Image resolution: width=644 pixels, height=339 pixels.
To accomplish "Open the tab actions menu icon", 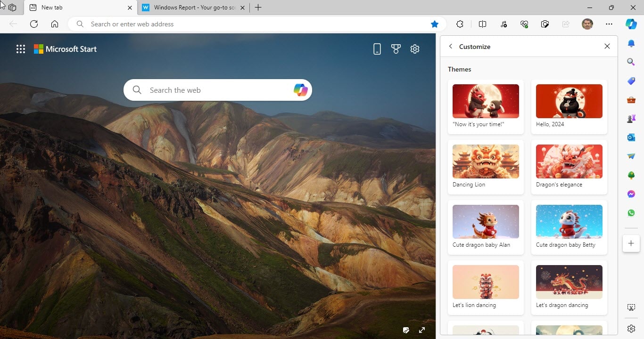I will pyautogui.click(x=13, y=8).
